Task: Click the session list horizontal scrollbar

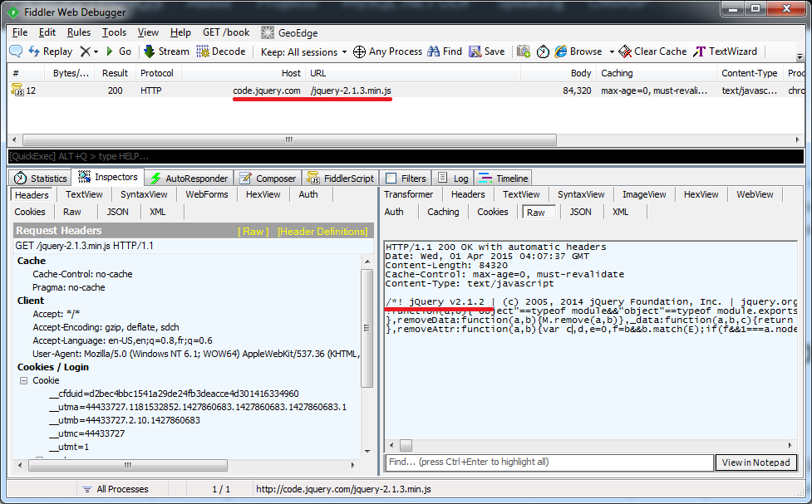Action: tap(289, 139)
